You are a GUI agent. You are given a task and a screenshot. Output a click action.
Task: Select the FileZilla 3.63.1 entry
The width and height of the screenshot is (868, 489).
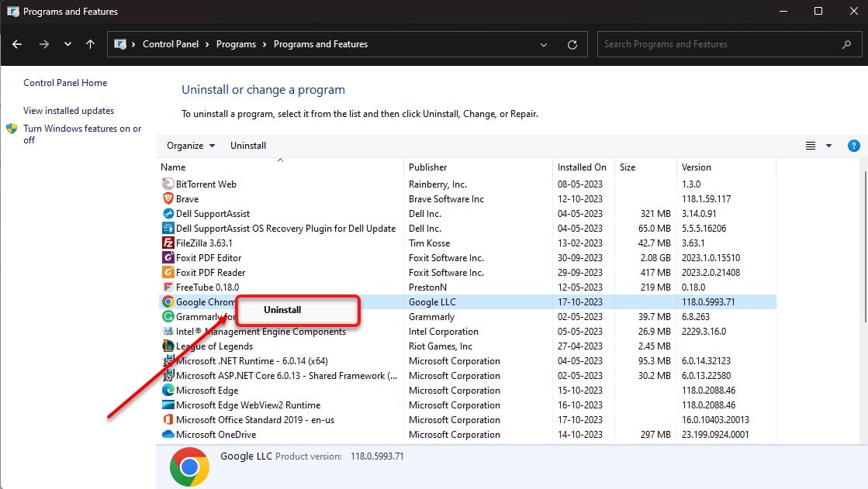tap(204, 243)
